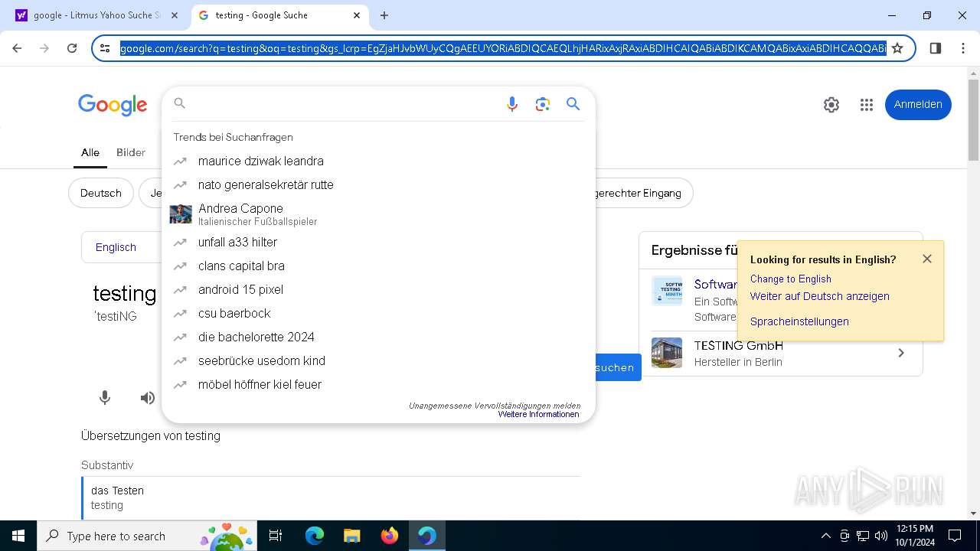Click the voice search microphone icon
Screen dimensions: 980x551
coord(512,104)
